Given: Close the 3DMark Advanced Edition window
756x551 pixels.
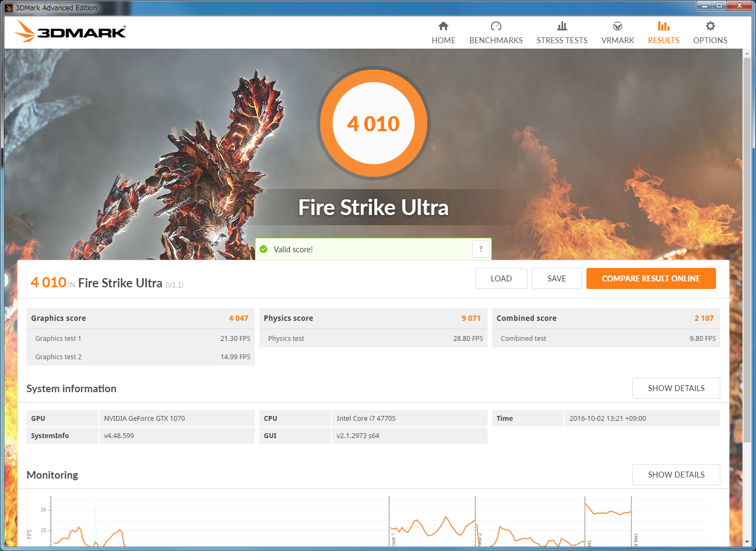Looking at the screenshot, I should (x=739, y=6).
